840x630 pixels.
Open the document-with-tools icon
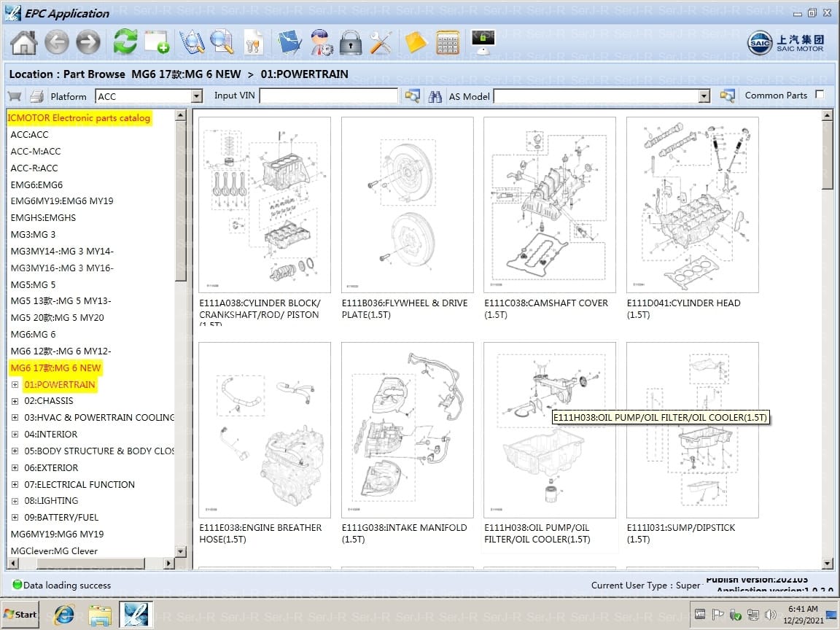[x=254, y=42]
